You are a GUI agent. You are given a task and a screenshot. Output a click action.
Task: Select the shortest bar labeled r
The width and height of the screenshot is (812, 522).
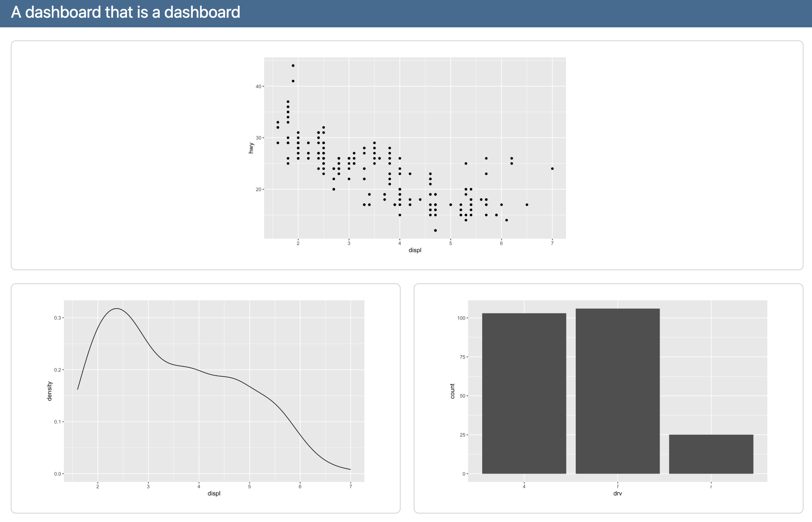pos(711,454)
